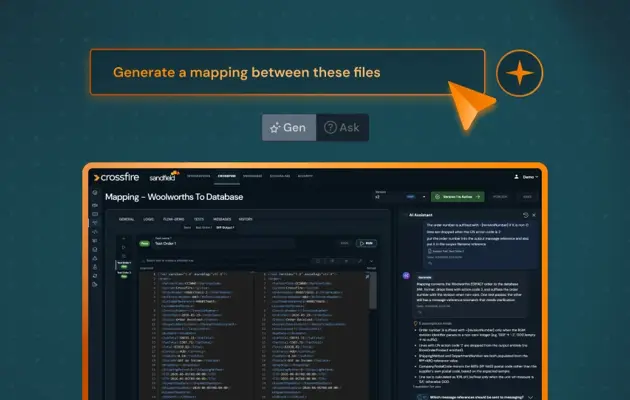Open the HISTORY tab
The image size is (630, 400).
click(x=245, y=219)
